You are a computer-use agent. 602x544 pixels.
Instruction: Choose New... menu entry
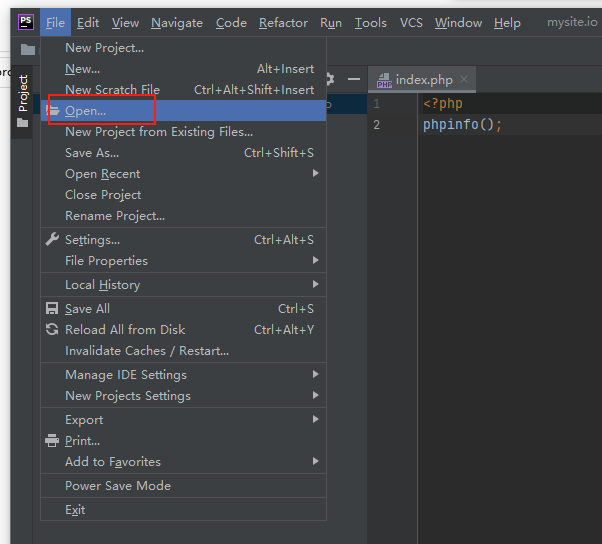tap(184, 69)
